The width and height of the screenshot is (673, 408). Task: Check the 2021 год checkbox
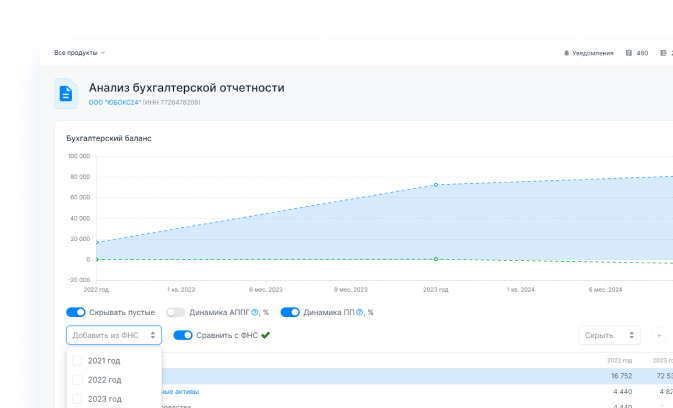pos(77,360)
